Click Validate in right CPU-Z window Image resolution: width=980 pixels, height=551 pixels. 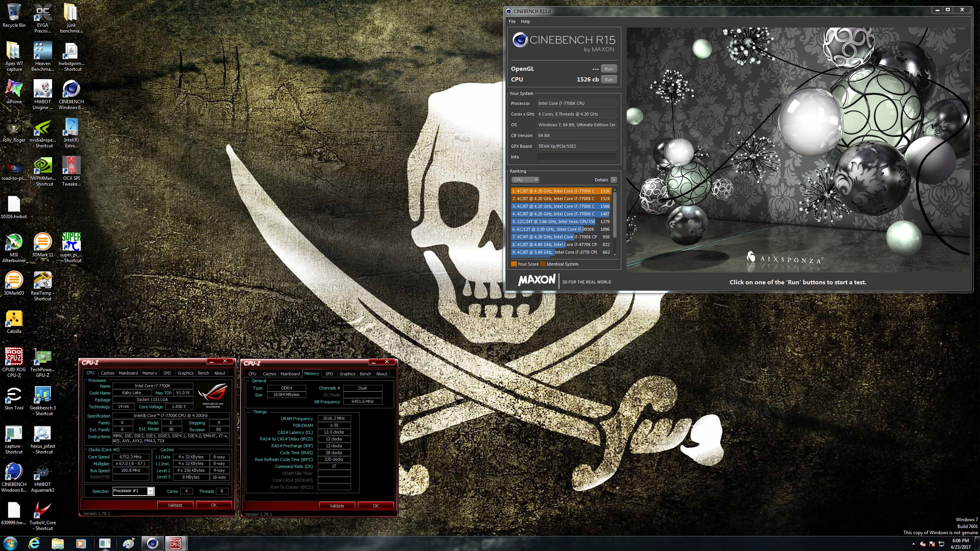[x=337, y=506]
